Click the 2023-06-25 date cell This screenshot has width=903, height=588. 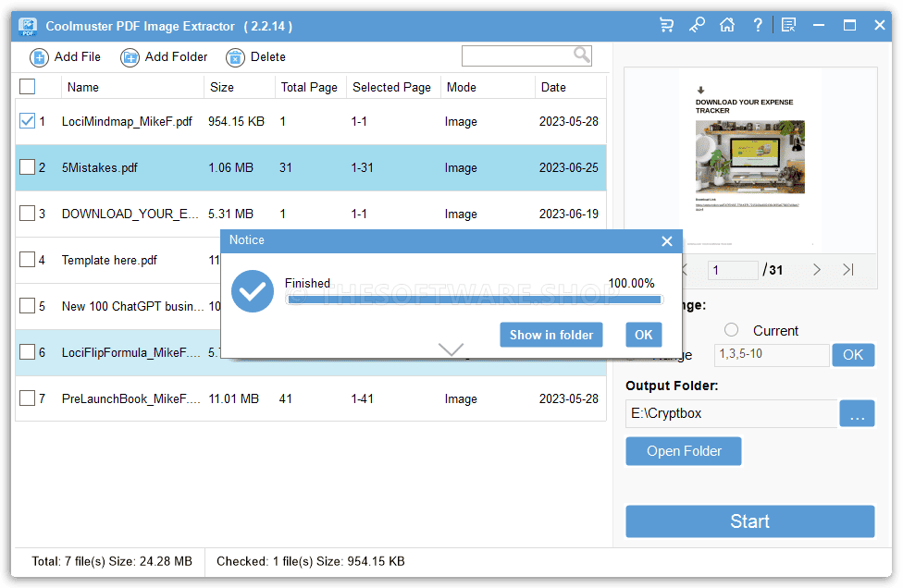(568, 167)
